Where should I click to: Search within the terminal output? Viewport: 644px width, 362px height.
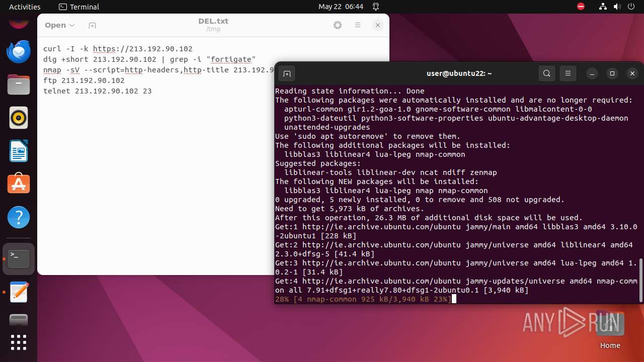pos(547,73)
